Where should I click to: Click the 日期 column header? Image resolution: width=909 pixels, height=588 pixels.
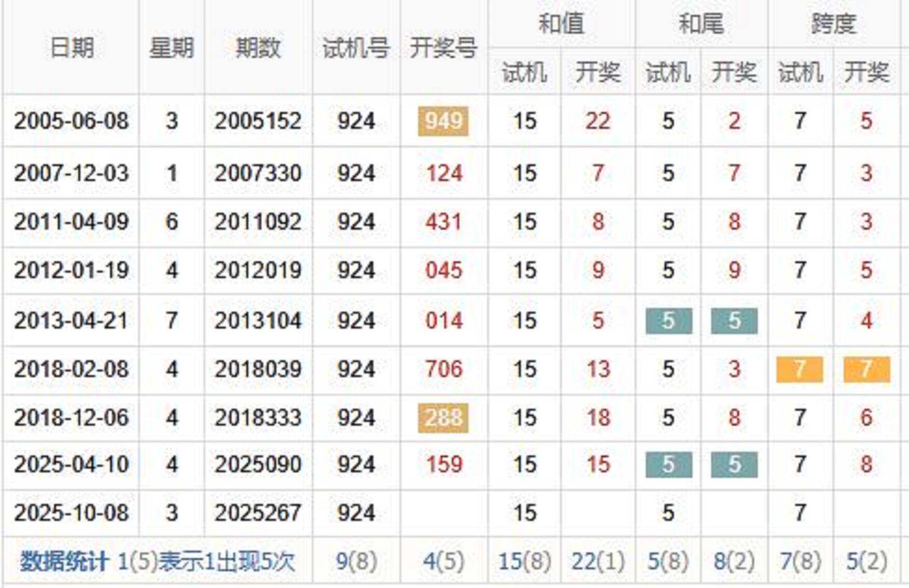(71, 48)
